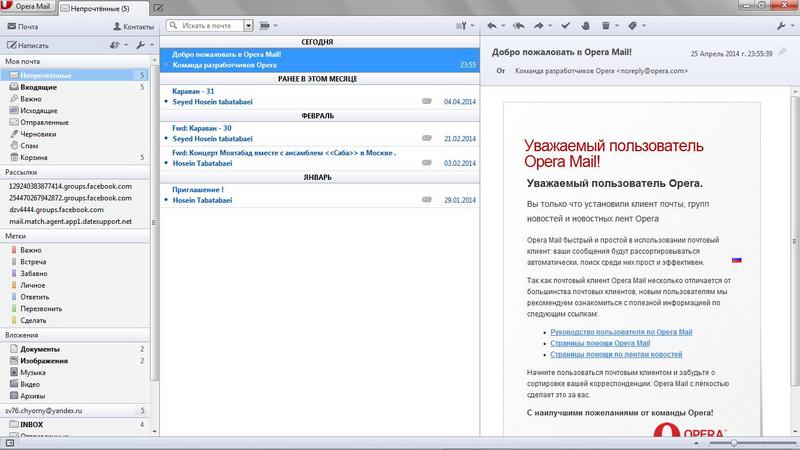Image resolution: width=800 pixels, height=450 pixels.
Task: Click the ФЕВРАЛЬ group header in list
Action: [x=319, y=116]
